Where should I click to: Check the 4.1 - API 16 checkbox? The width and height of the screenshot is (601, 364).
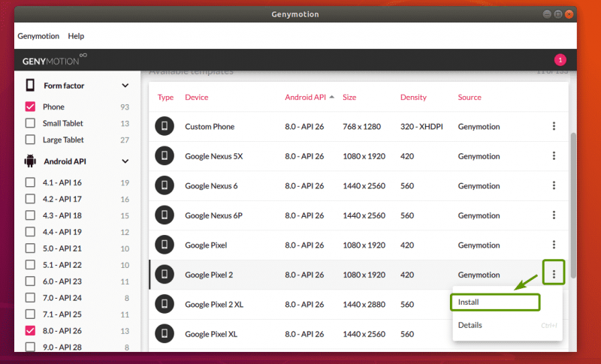[x=30, y=182]
